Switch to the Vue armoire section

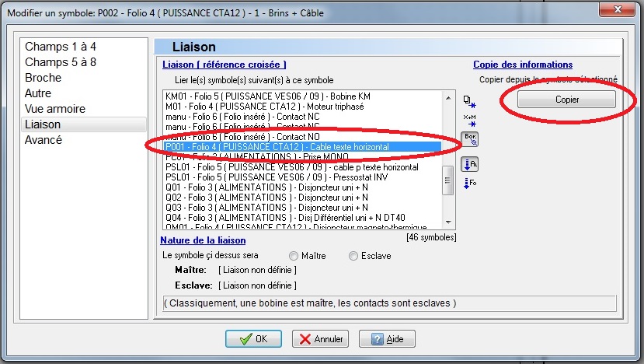[54, 109]
